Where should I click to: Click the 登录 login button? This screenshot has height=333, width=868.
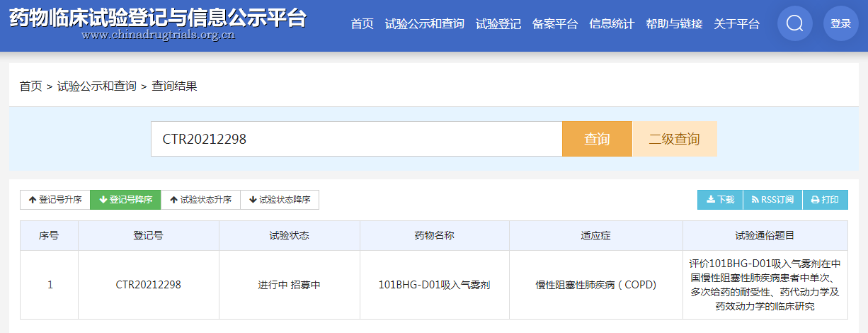point(840,23)
